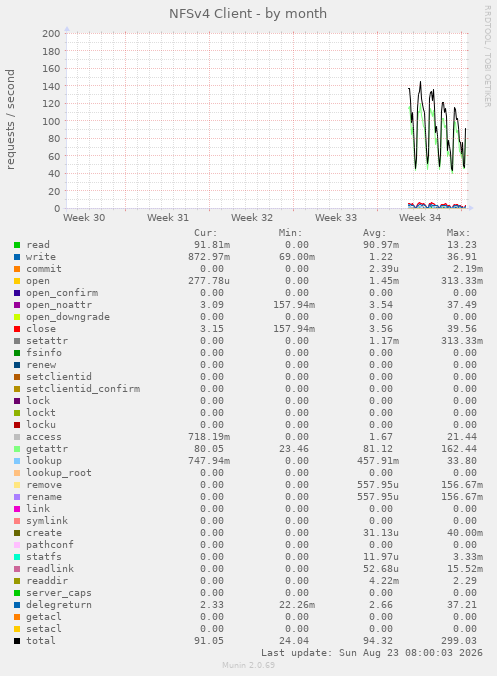Click the Cur column header
The image size is (497, 676).
206,233
